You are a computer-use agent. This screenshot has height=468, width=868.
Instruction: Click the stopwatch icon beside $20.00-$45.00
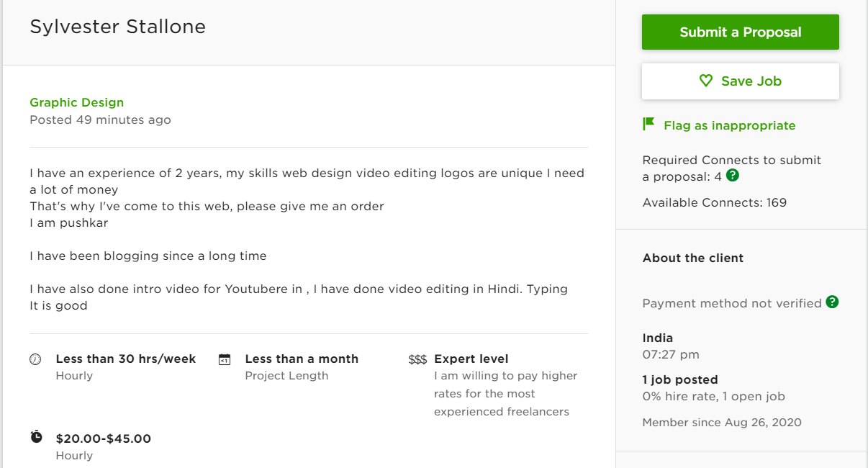pos(36,437)
